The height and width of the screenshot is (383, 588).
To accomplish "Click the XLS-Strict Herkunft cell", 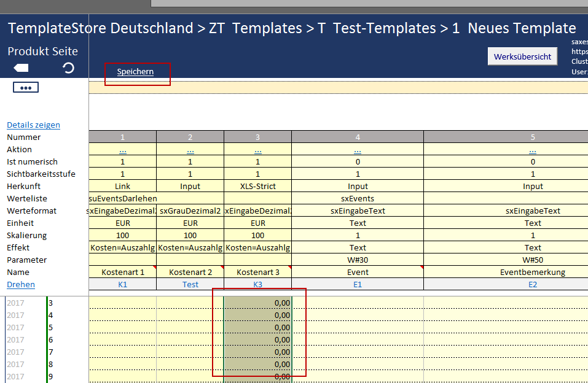I will (257, 186).
